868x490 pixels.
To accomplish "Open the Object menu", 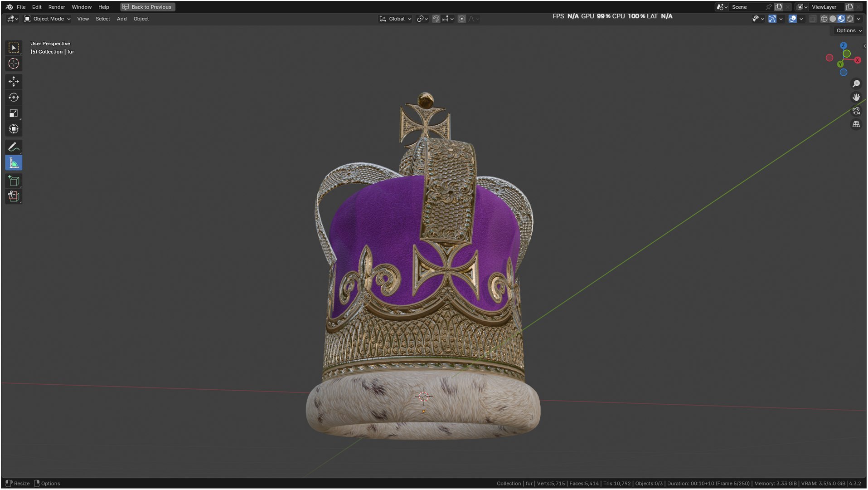I will click(x=141, y=19).
